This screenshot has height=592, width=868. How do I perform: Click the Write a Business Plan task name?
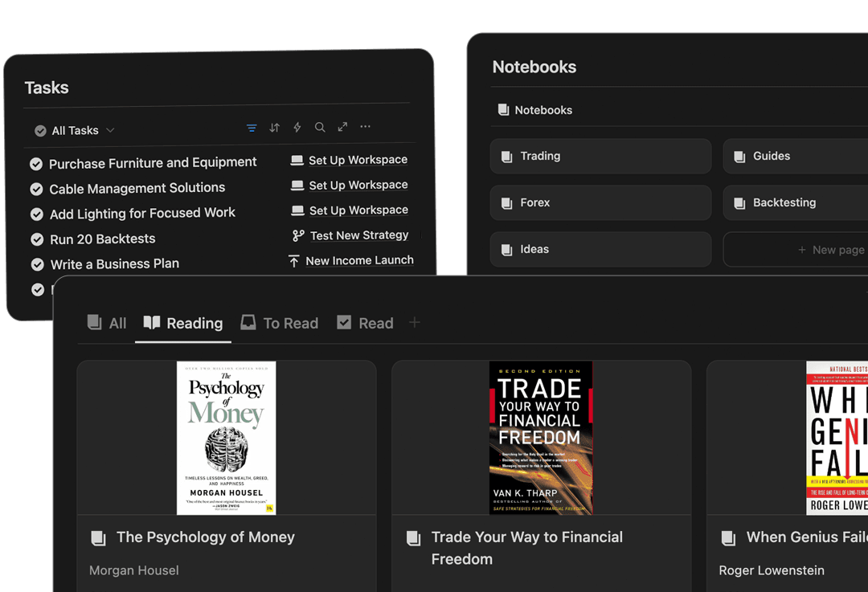click(x=115, y=264)
